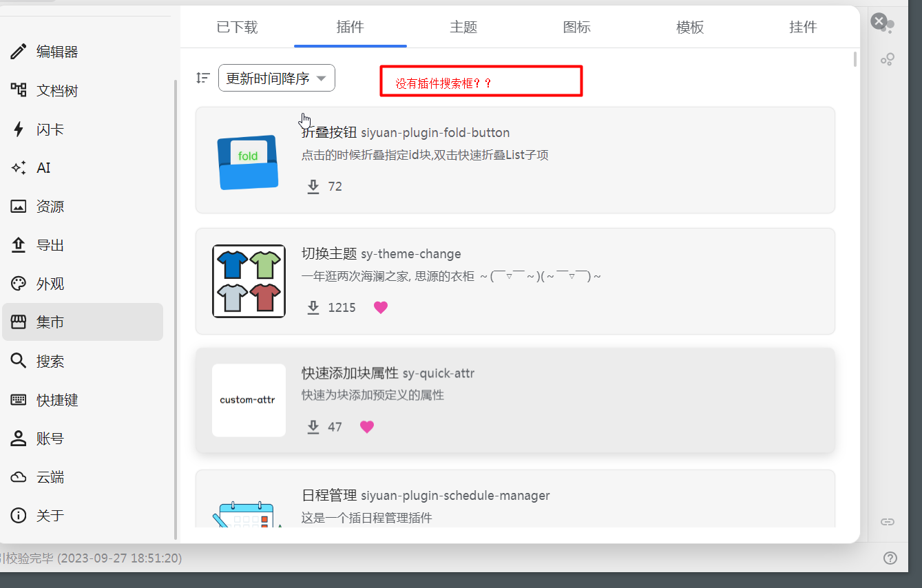Viewport: 922px width, 588px height.
Task: Click the download icon showing 1215
Action: click(313, 308)
